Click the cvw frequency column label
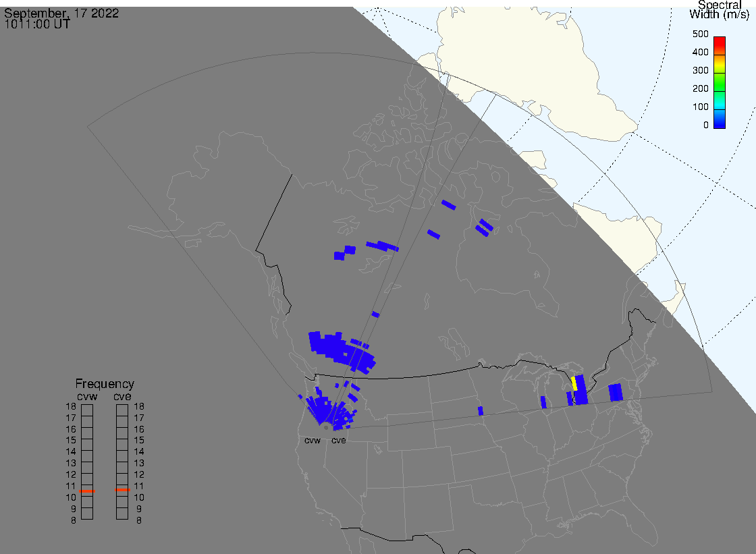The height and width of the screenshot is (554, 756). [87, 397]
